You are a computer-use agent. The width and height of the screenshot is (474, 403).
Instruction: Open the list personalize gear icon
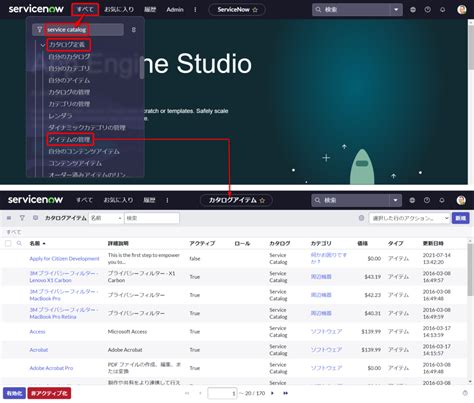pos(361,218)
